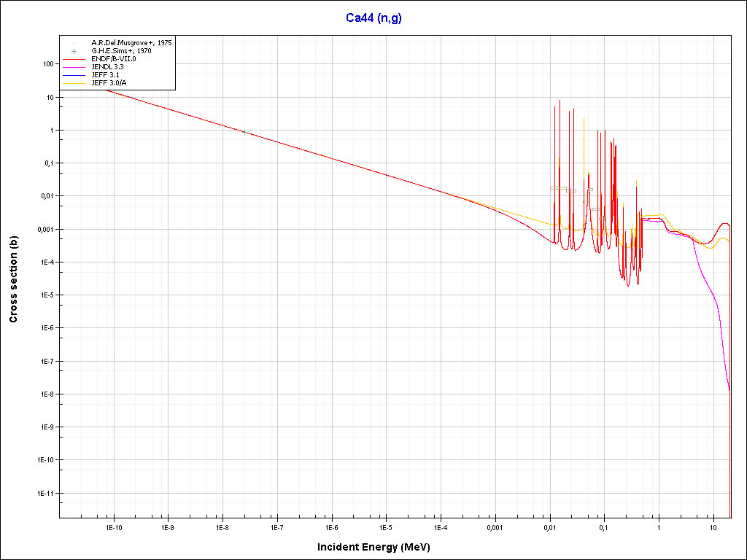The height and width of the screenshot is (560, 747).
Task: Click the yellow JEFF 3.0/A line sample in the legend
Action: (74, 83)
